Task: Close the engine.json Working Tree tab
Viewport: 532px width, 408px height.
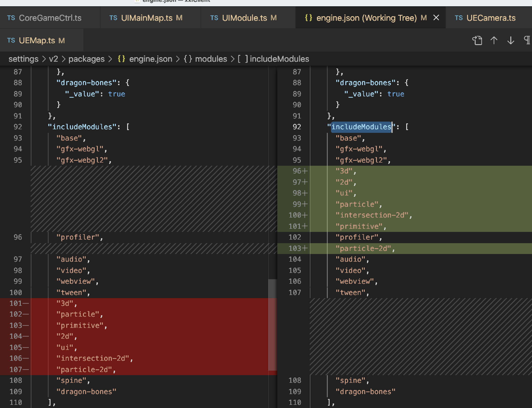Action: point(436,18)
